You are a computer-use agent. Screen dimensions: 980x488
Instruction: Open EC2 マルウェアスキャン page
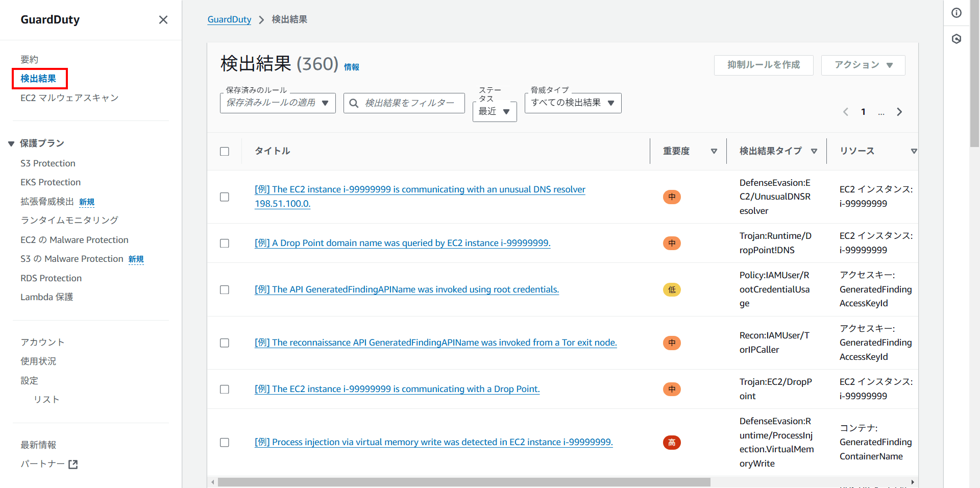69,98
